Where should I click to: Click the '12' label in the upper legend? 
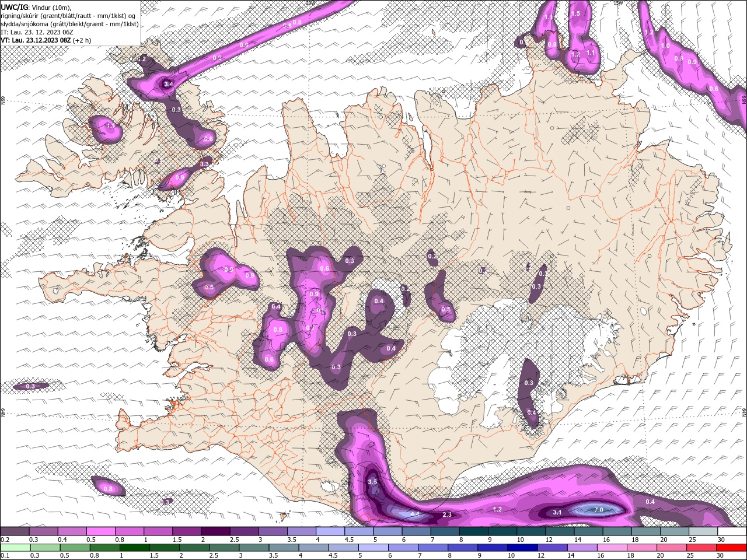(550, 540)
